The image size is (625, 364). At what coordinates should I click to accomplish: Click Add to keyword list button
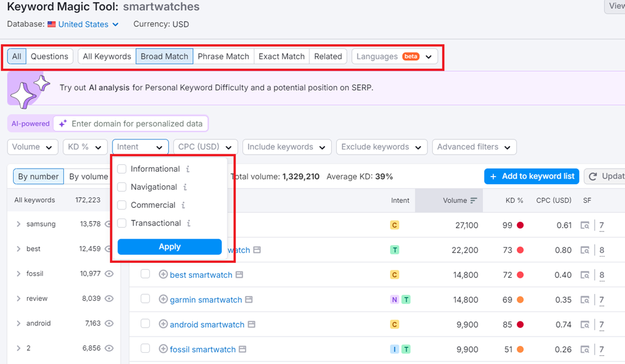[x=532, y=177]
